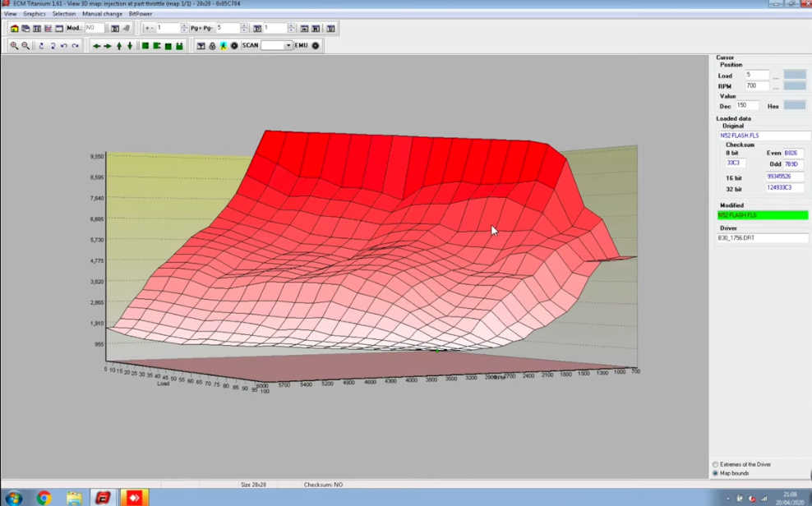Click the stepper arrows beside the +/- field
The image size is (812, 506).
pos(184,28)
